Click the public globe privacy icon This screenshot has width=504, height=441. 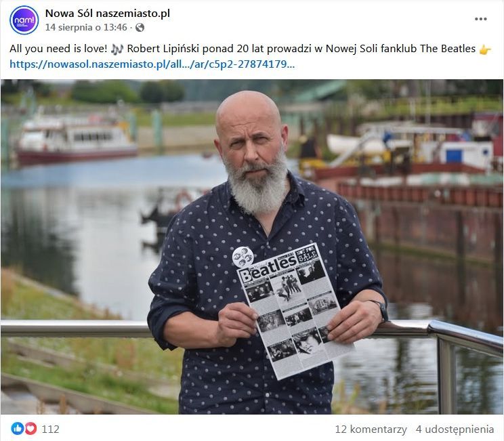tap(140, 28)
